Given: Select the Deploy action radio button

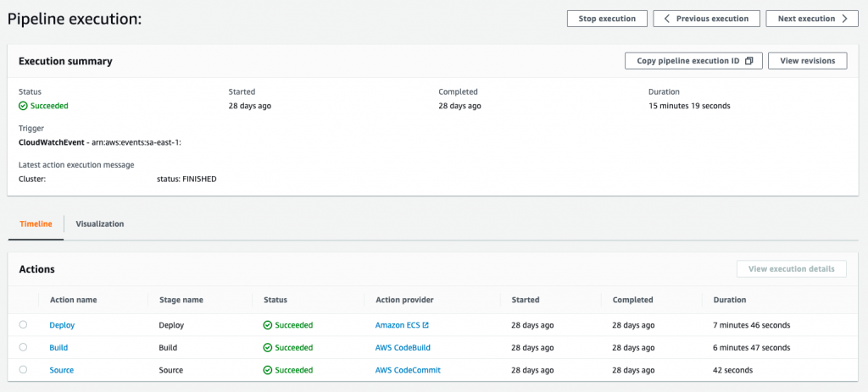Looking at the screenshot, I should point(23,324).
